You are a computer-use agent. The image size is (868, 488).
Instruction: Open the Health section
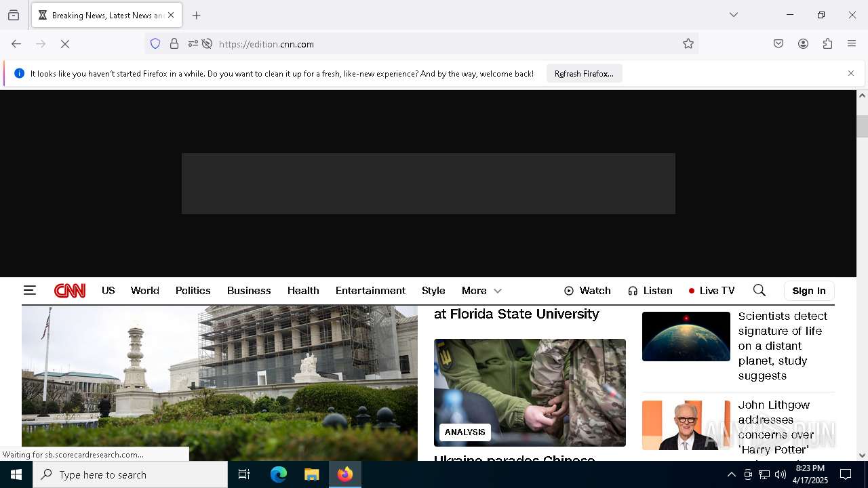(x=303, y=290)
